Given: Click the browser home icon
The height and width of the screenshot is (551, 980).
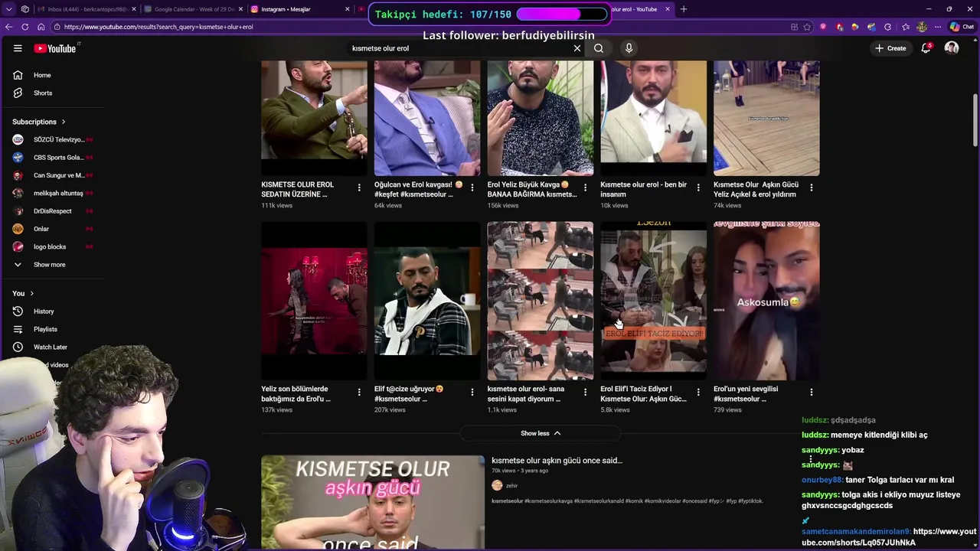Looking at the screenshot, I should pyautogui.click(x=41, y=27).
